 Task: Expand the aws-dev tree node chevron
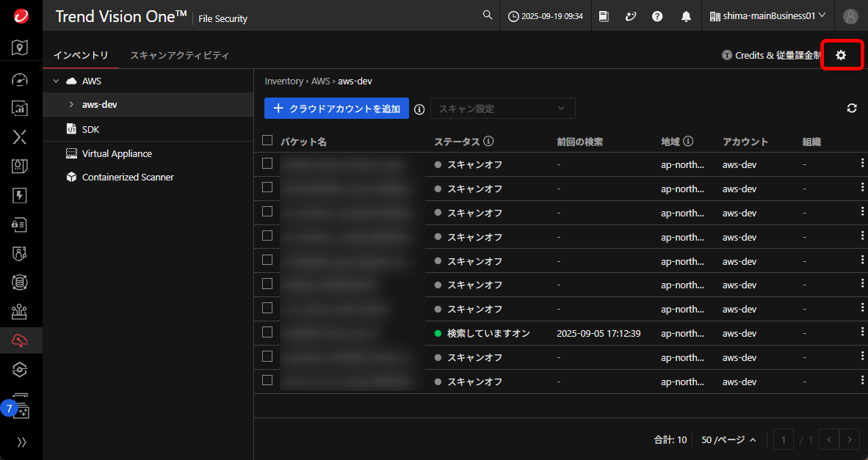tap(71, 104)
